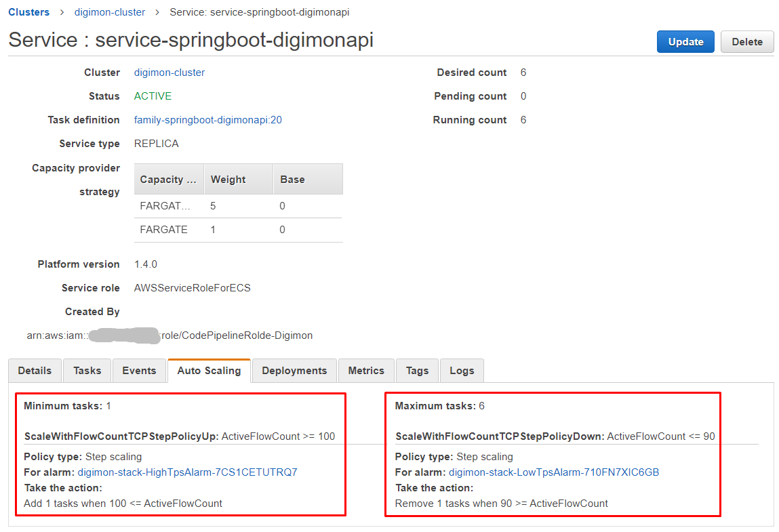
Task: Switch to the Tags tab
Action: coord(417,371)
